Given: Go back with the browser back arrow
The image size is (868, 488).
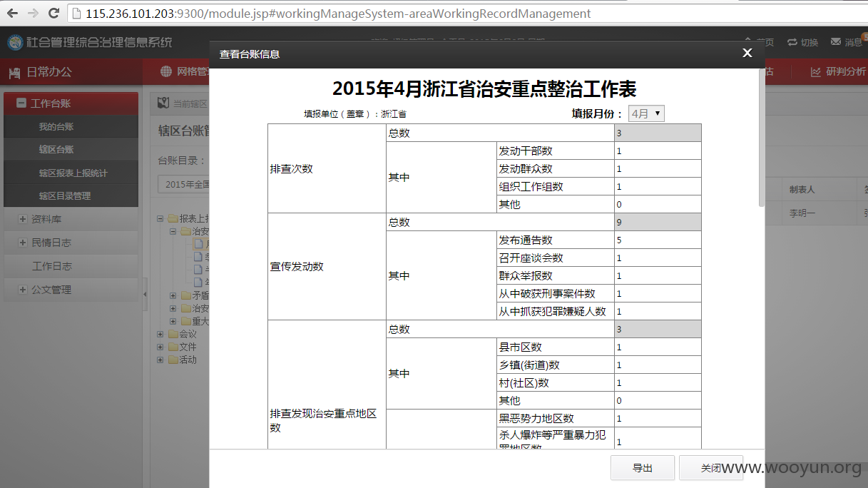Looking at the screenshot, I should (12, 14).
